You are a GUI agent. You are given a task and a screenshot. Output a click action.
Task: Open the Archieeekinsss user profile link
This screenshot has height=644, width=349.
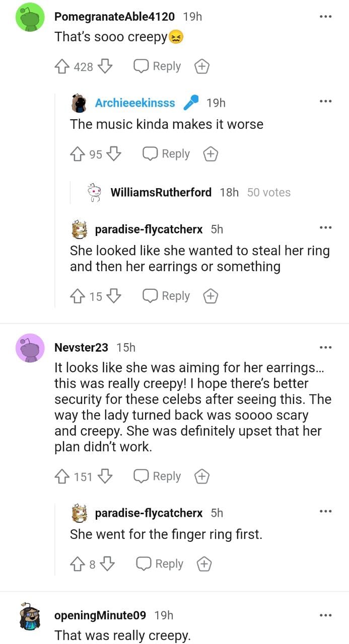pyautogui.click(x=135, y=103)
